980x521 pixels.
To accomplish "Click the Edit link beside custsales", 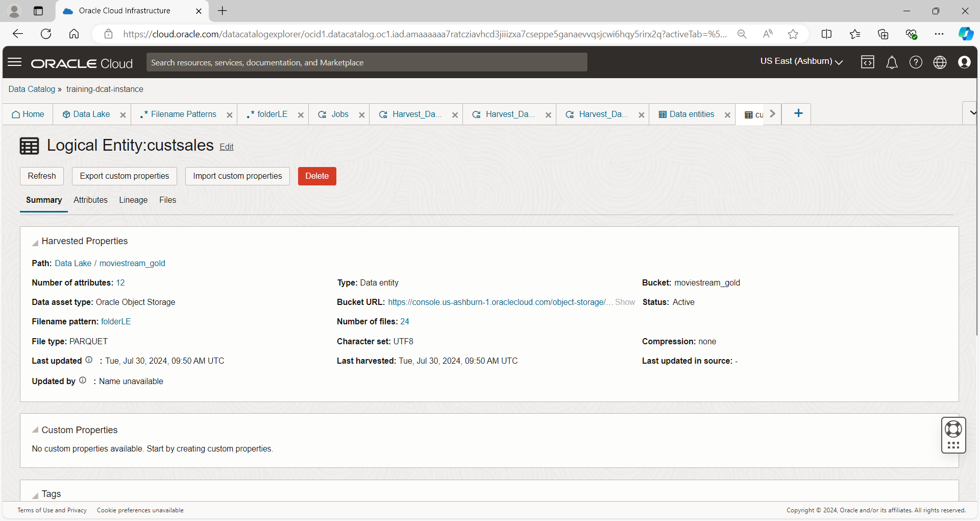I will [x=227, y=147].
